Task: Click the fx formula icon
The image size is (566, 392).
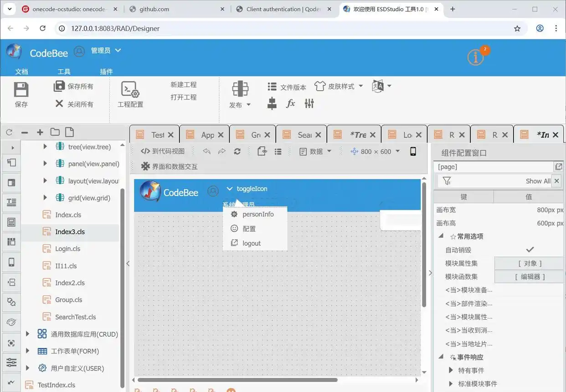Action: (290, 103)
